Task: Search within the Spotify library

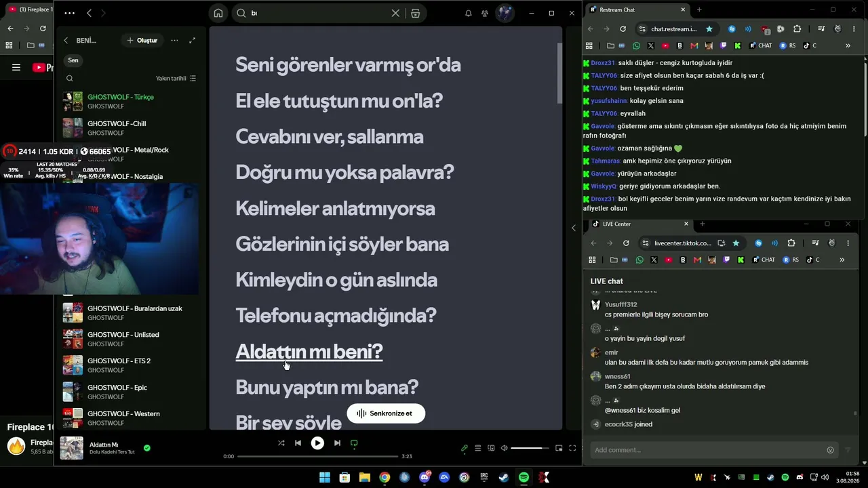Action: coord(69,79)
